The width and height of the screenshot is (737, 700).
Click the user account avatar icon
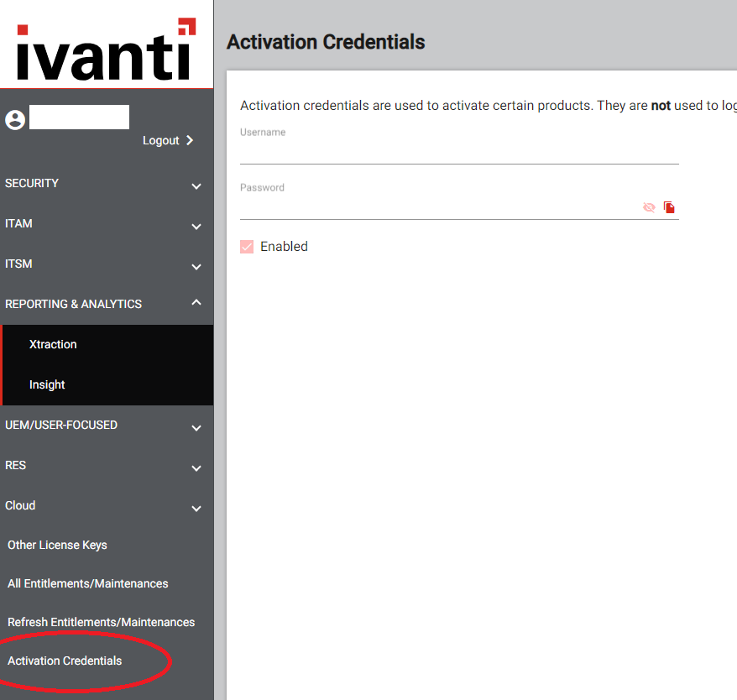point(15,119)
